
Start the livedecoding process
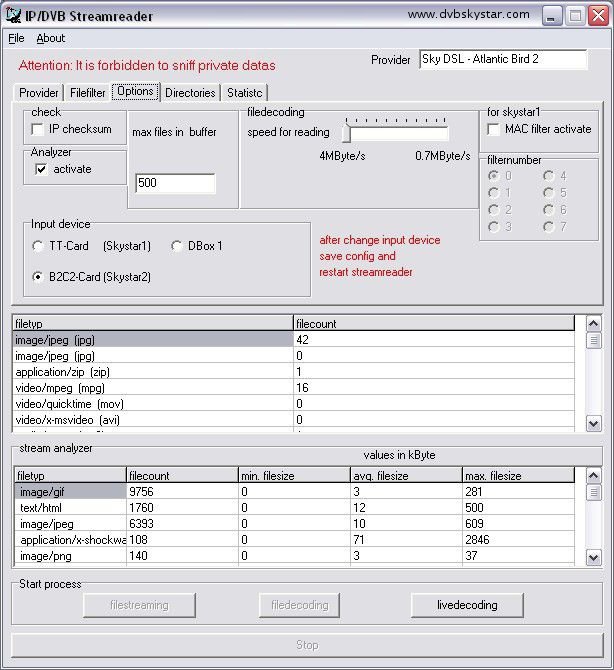(467, 605)
